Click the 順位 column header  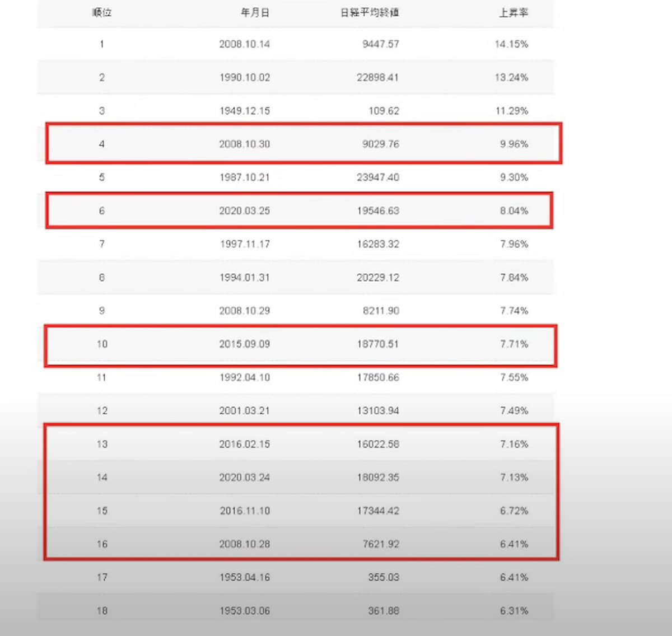102,12
